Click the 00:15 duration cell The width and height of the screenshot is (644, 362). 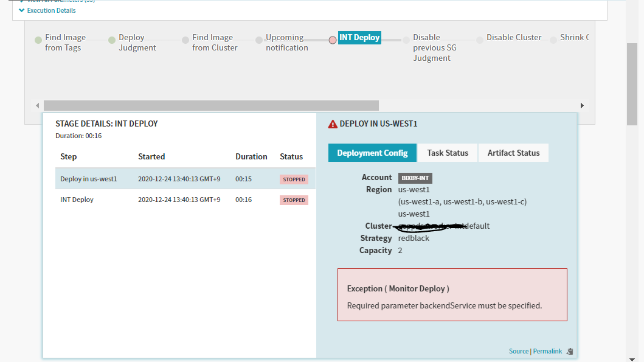(x=244, y=179)
